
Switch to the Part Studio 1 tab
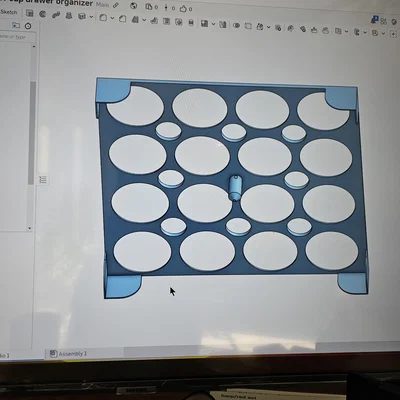(x=5, y=356)
